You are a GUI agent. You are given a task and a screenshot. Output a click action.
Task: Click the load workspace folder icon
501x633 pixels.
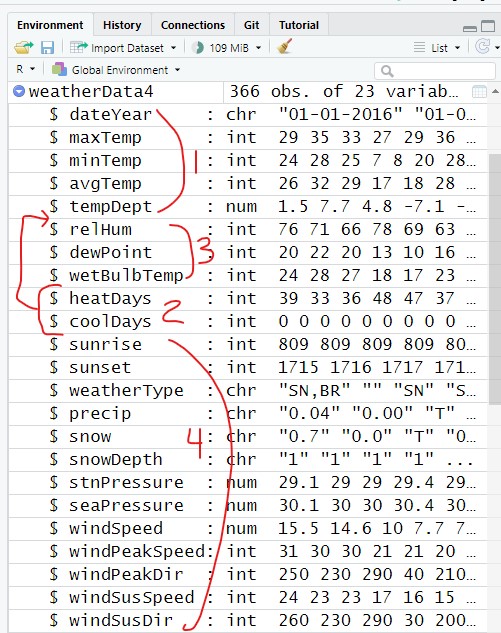23,48
